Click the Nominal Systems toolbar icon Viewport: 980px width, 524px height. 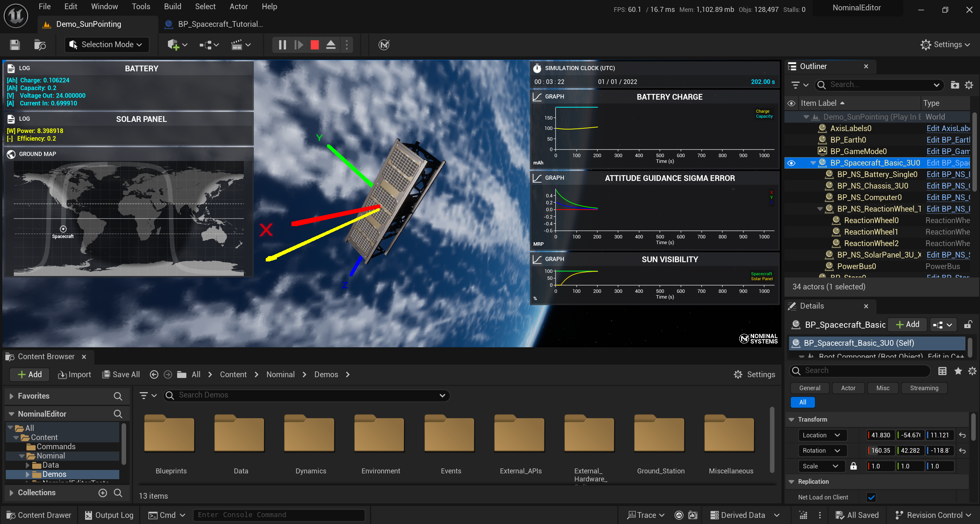point(384,45)
